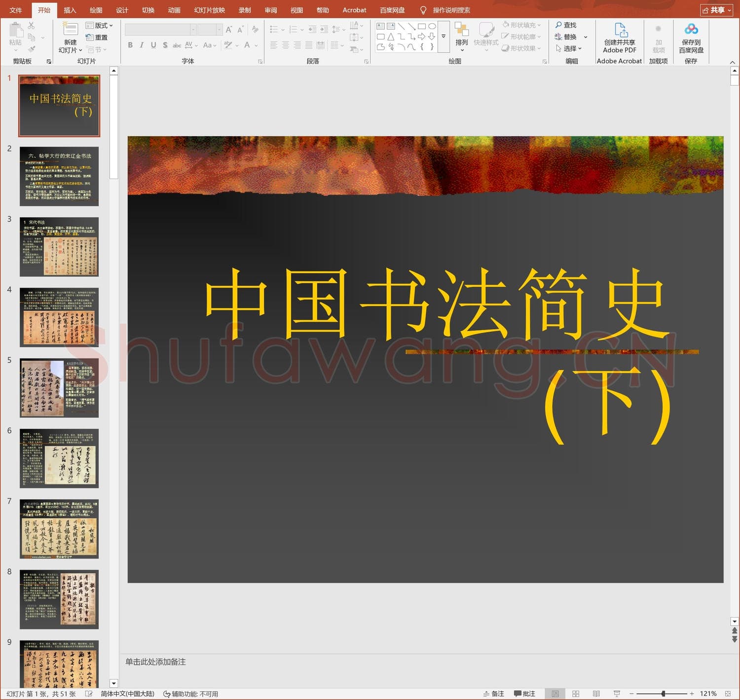
Task: Select the rectangle shape in gallery
Action: tap(421, 26)
